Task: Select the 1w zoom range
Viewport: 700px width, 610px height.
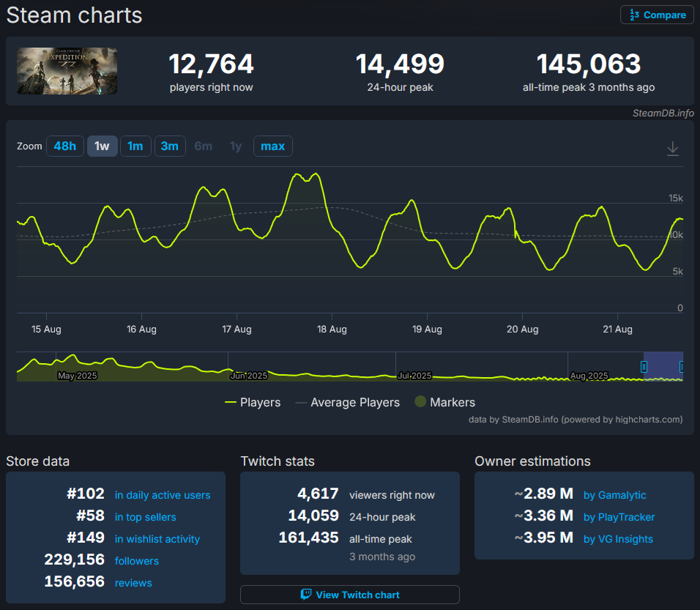Action: click(x=102, y=146)
